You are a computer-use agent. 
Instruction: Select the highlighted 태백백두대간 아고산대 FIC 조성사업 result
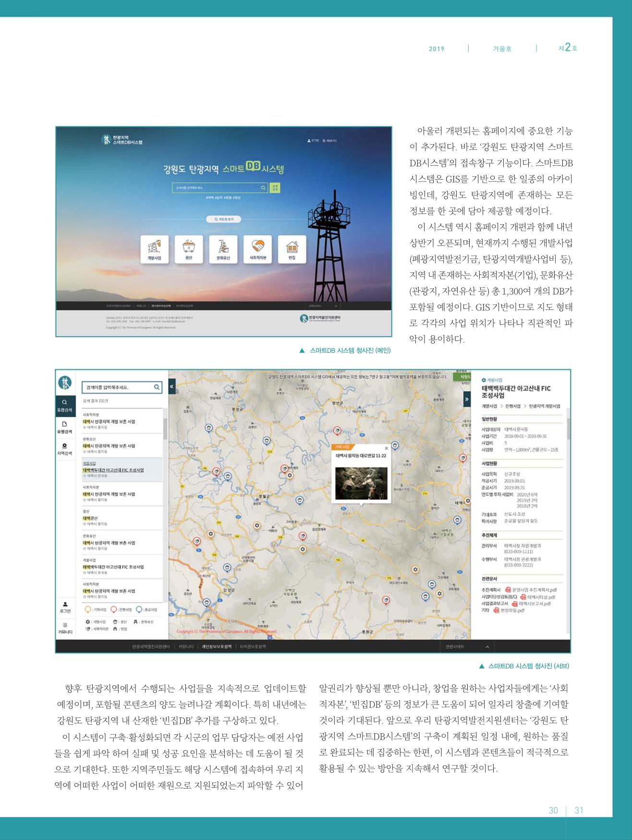click(122, 470)
